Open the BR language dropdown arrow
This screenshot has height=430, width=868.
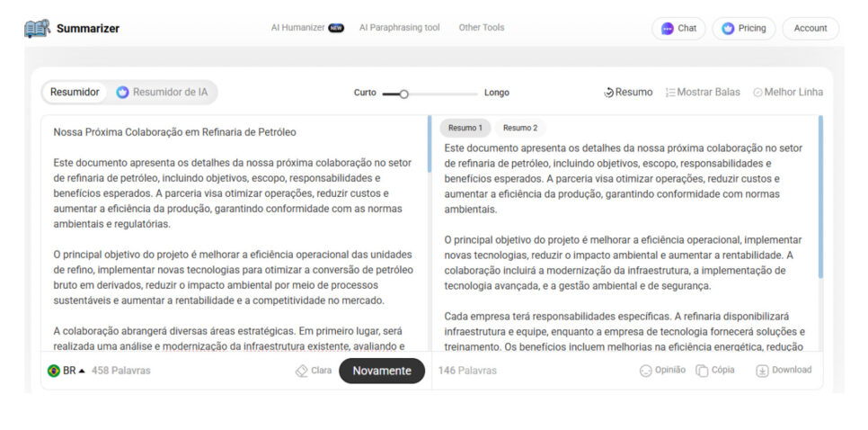pyautogui.click(x=82, y=371)
